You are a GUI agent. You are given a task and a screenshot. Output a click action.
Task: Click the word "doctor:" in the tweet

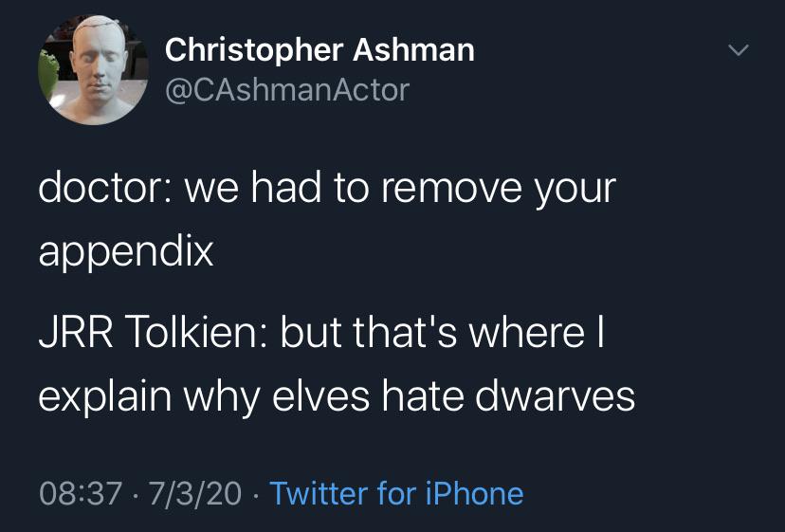(105, 188)
